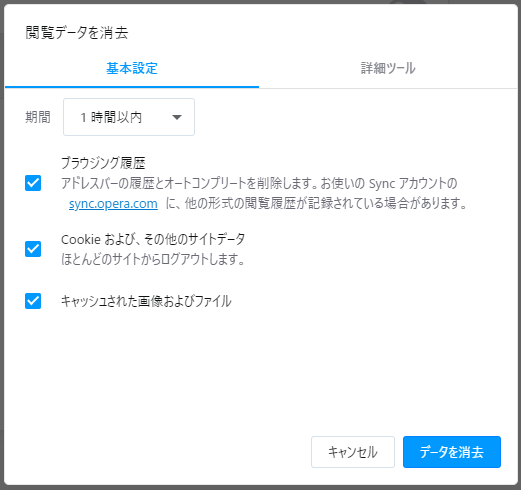The image size is (521, 490).
Task: Switch to the 基本設定 tab
Action: tap(132, 68)
